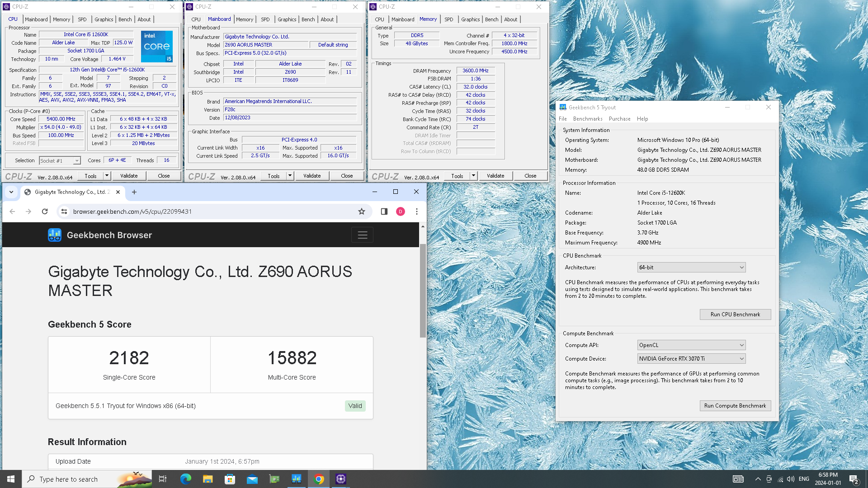
Task: Switch to Geekbench taskbar icon
Action: pyautogui.click(x=297, y=479)
